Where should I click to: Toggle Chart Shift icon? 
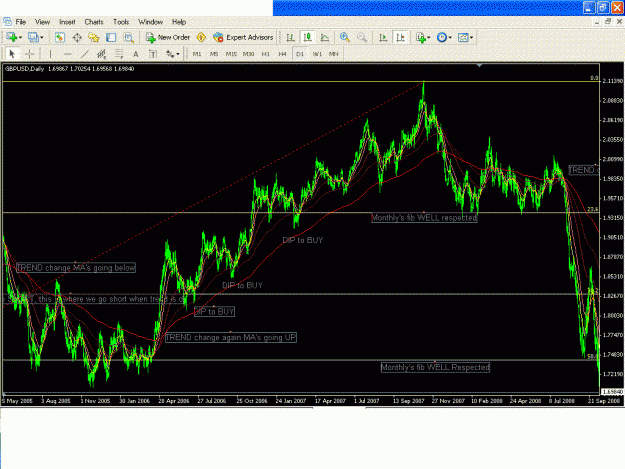pos(400,37)
